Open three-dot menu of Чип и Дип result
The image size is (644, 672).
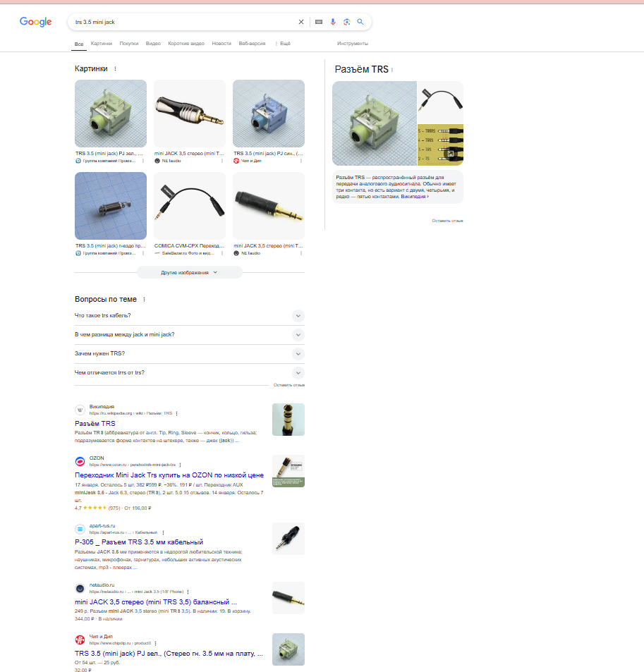tap(155, 643)
